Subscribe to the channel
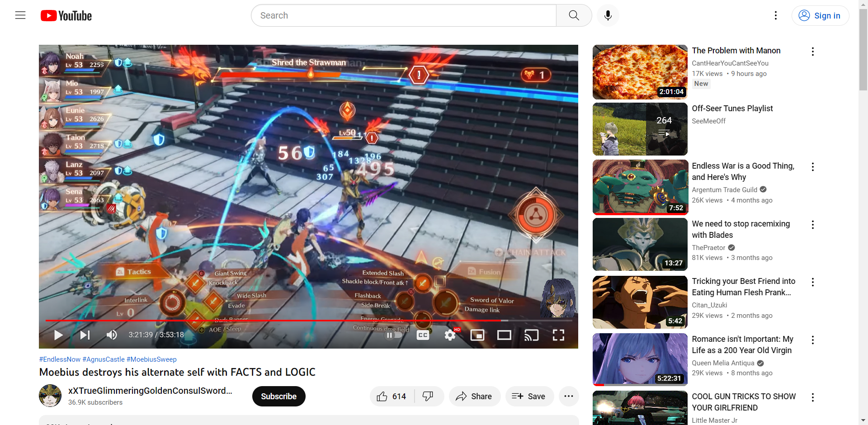The image size is (868, 425). [278, 397]
